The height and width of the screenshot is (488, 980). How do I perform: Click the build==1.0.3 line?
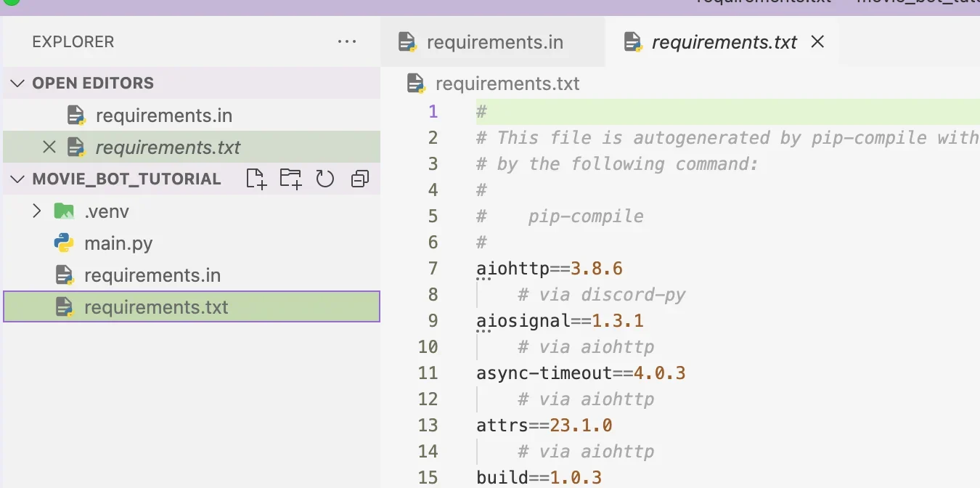(x=539, y=478)
